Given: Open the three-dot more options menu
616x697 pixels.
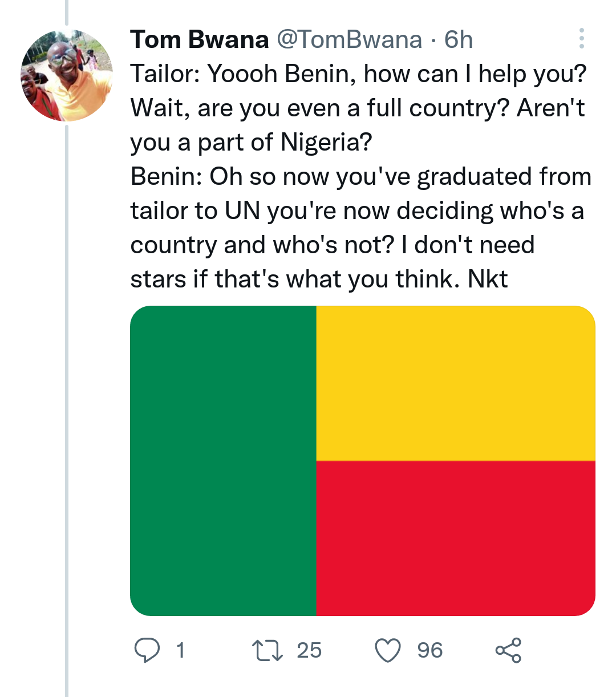Looking at the screenshot, I should pyautogui.click(x=581, y=38).
